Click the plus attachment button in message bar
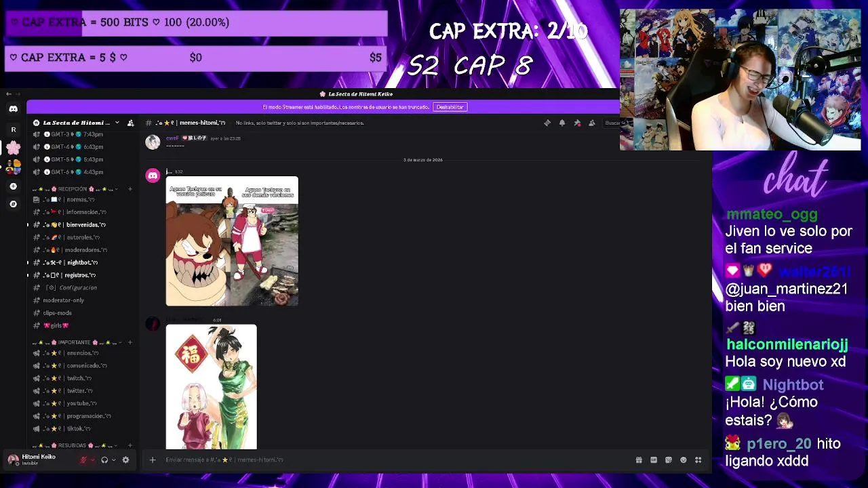868x488 pixels. tap(153, 460)
